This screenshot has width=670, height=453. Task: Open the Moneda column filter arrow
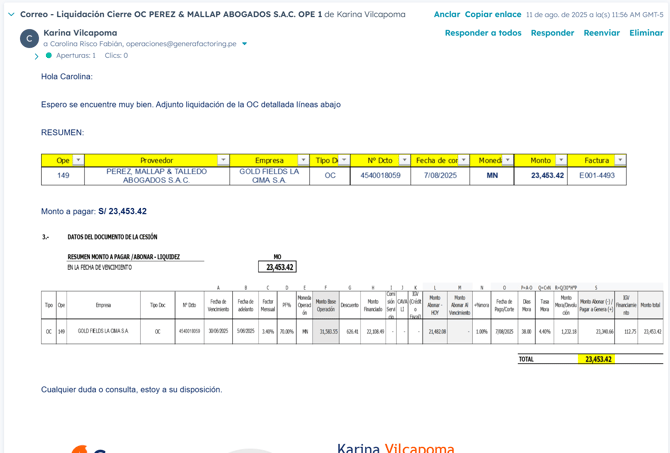click(x=508, y=160)
